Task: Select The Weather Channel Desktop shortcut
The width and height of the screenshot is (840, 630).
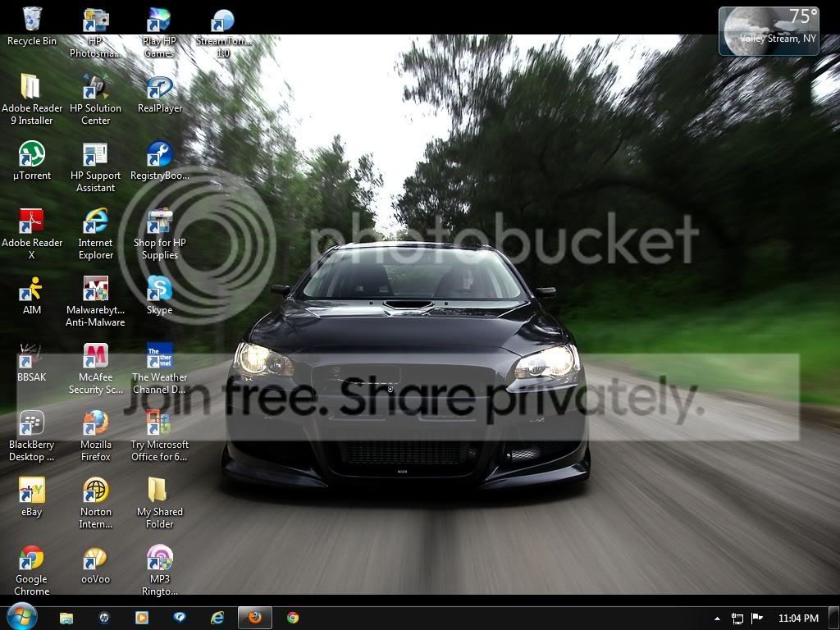Action: 159,369
